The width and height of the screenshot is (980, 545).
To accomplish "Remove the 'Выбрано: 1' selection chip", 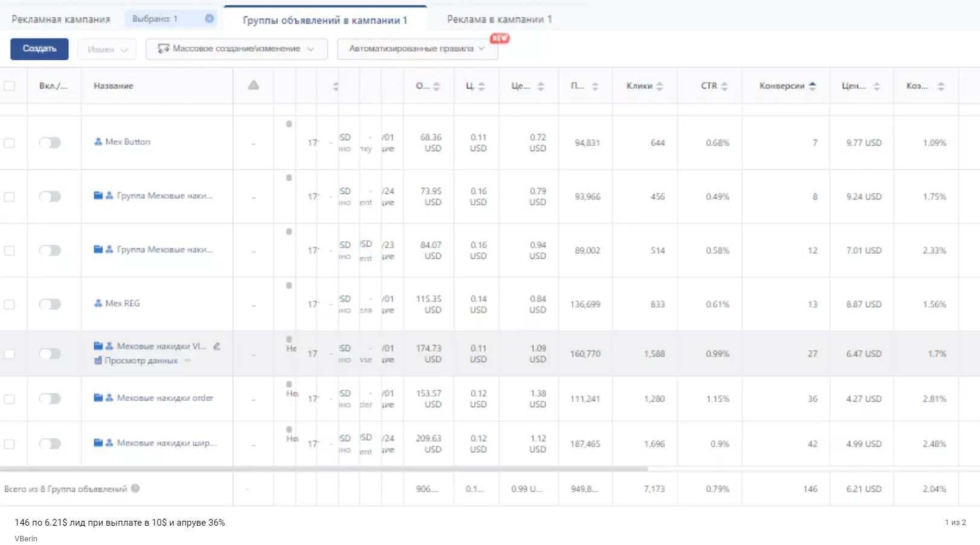I will click(209, 19).
